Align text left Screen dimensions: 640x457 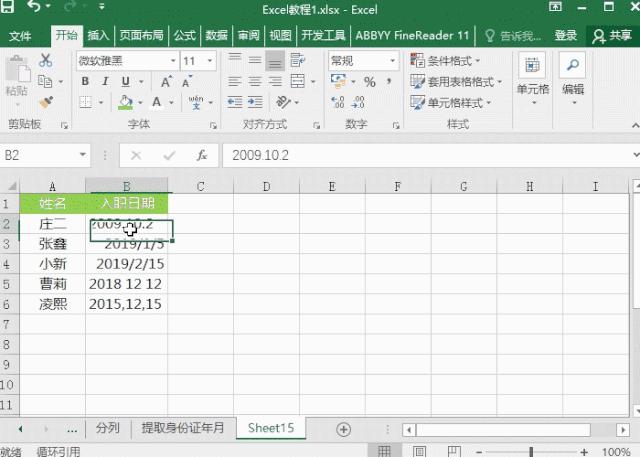click(235, 82)
